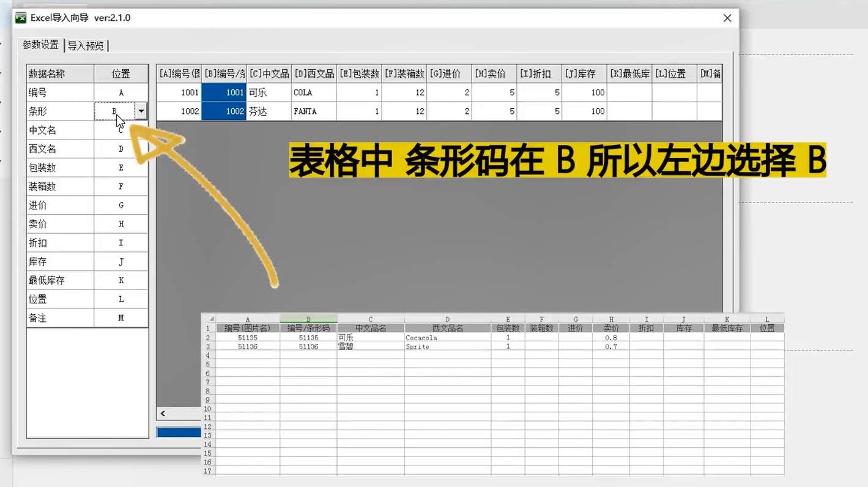This screenshot has width=868, height=487.
Task: Click the [I]折扣 preview column header
Action: [x=540, y=73]
